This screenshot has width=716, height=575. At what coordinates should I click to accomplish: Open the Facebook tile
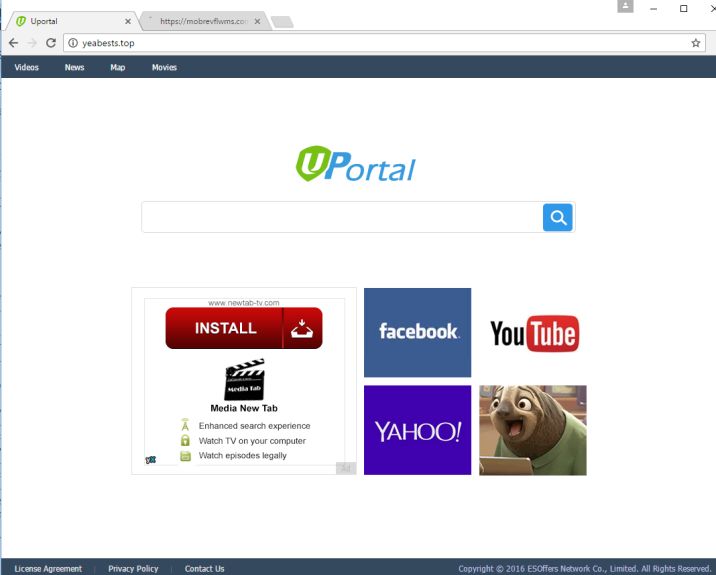[x=417, y=332]
